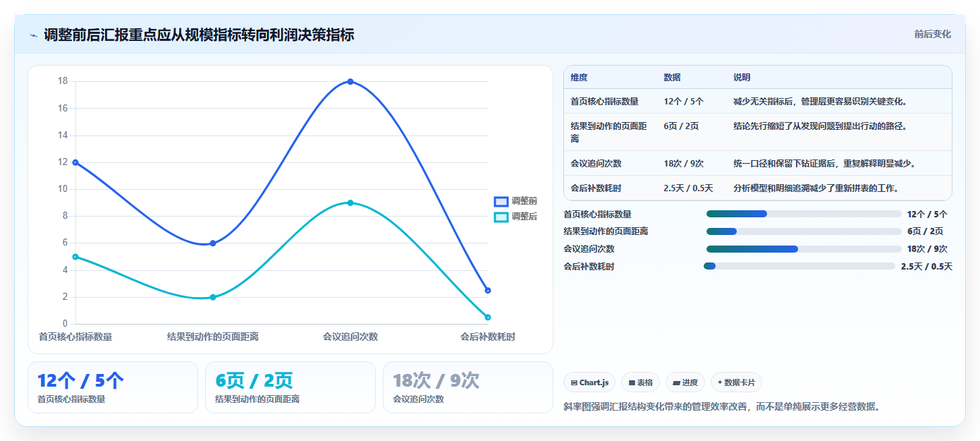Image resolution: width=980 pixels, height=441 pixels.
Task: Click the star icon in 数据卡片 tag
Action: click(720, 382)
